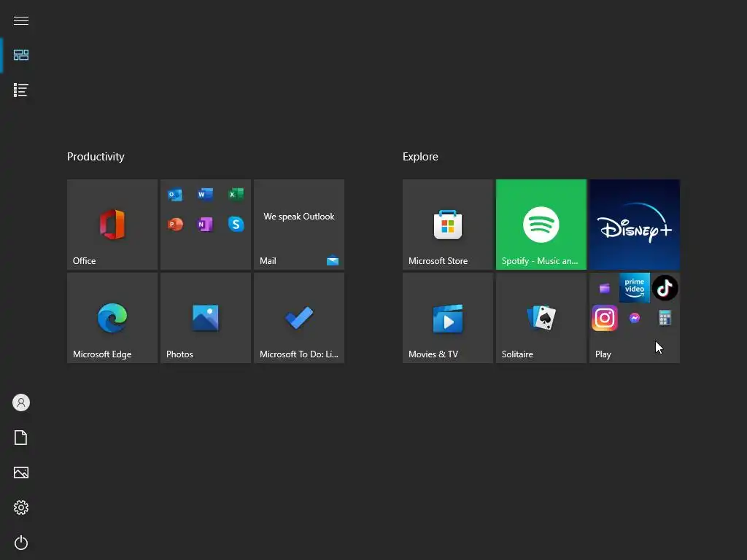
Task: Launch Microsoft Edge tile
Action: click(112, 318)
